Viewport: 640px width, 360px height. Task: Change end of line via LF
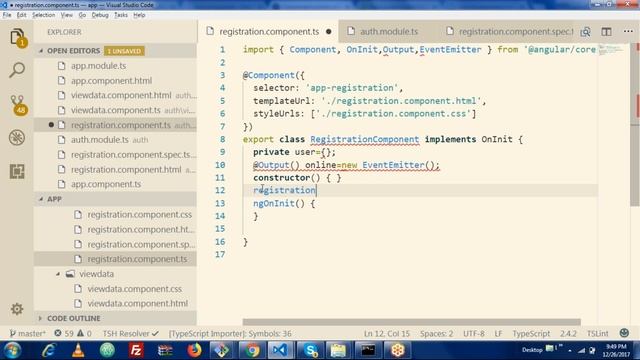pos(498,333)
